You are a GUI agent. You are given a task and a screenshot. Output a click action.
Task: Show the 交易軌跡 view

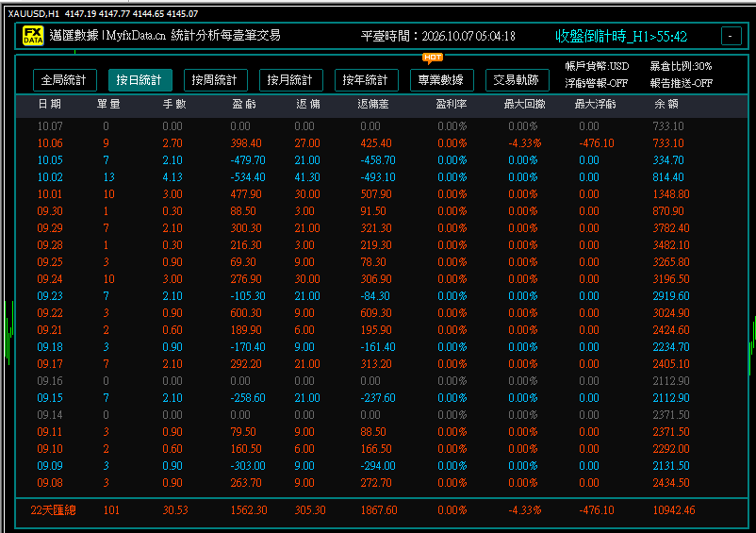click(518, 80)
